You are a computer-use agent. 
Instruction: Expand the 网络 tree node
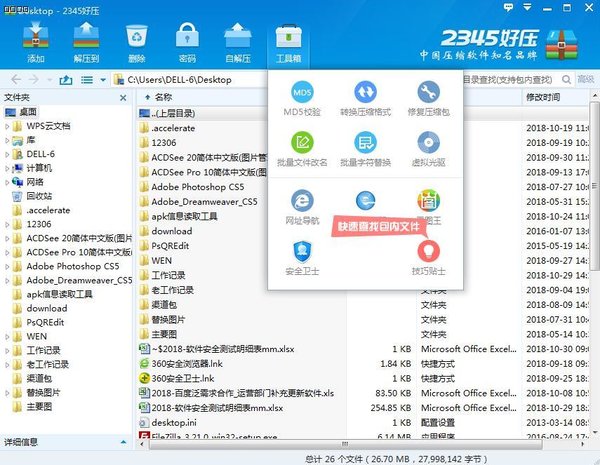7,182
